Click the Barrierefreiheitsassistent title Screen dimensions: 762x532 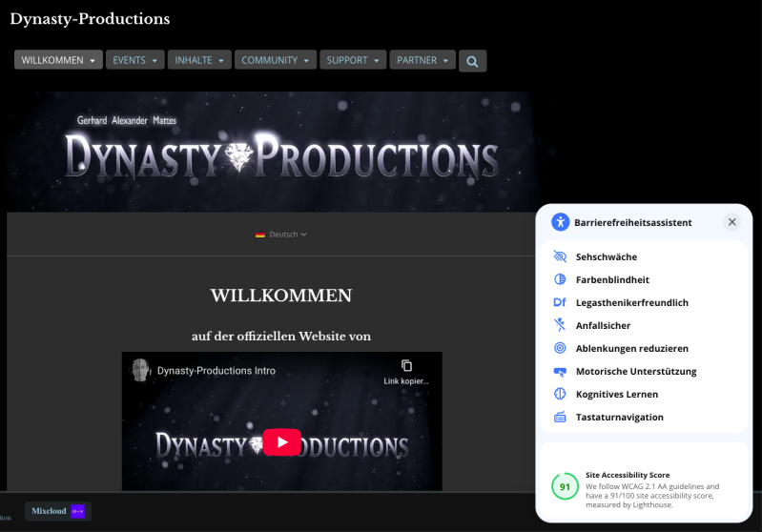coord(632,222)
